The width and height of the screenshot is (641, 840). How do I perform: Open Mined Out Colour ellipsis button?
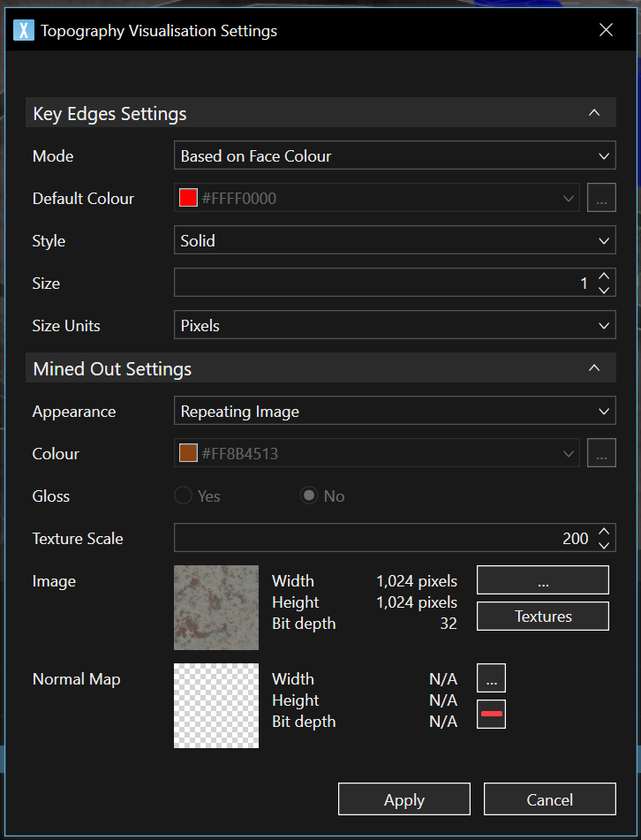[601, 454]
